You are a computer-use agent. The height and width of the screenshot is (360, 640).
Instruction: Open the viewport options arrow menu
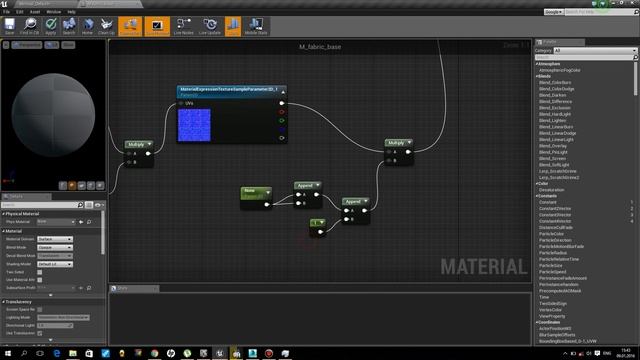coord(6,45)
